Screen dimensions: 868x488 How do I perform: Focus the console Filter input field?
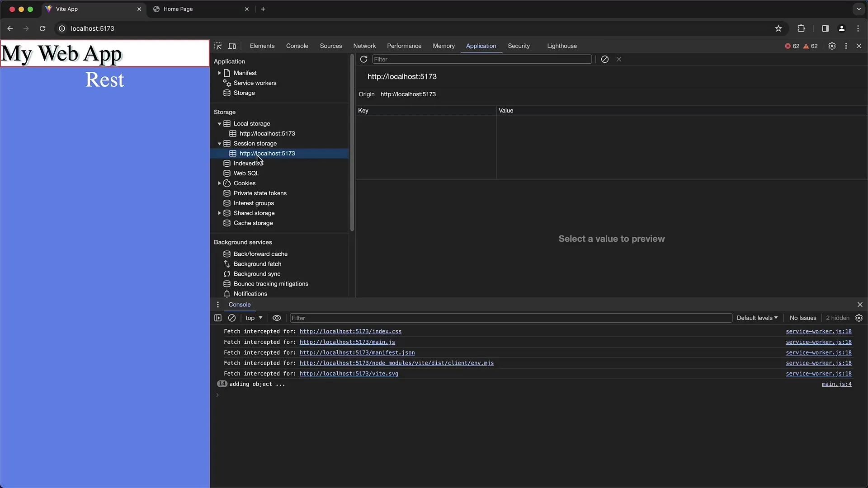click(x=511, y=318)
